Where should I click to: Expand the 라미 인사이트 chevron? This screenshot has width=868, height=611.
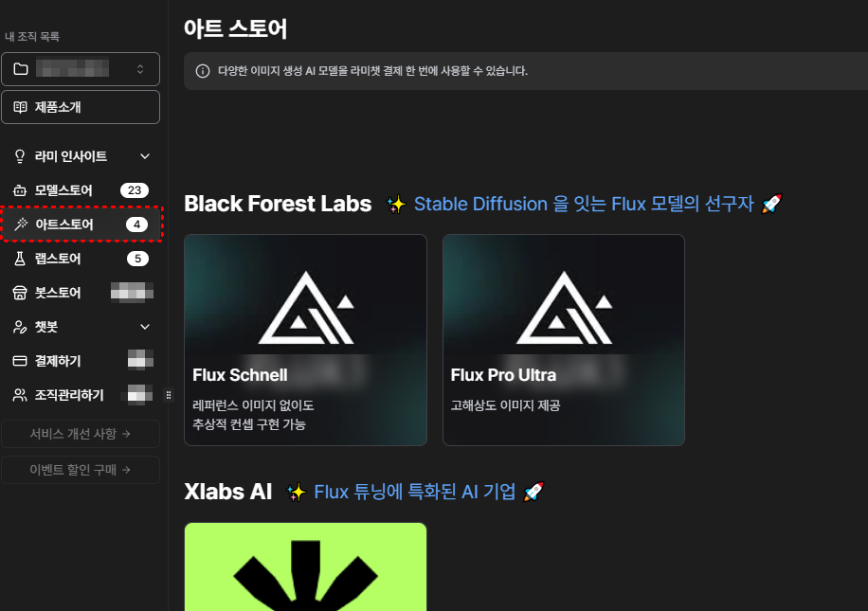[145, 156]
